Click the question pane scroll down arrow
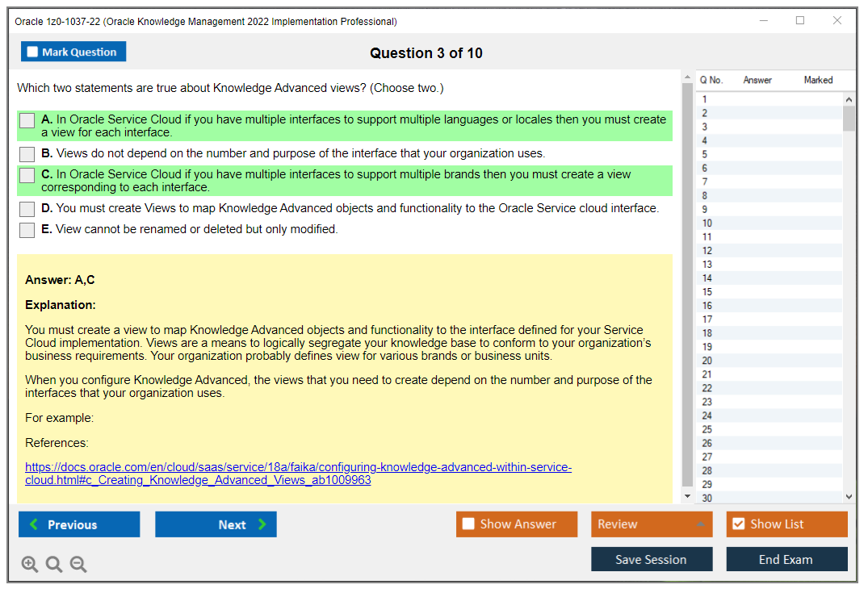 [687, 496]
